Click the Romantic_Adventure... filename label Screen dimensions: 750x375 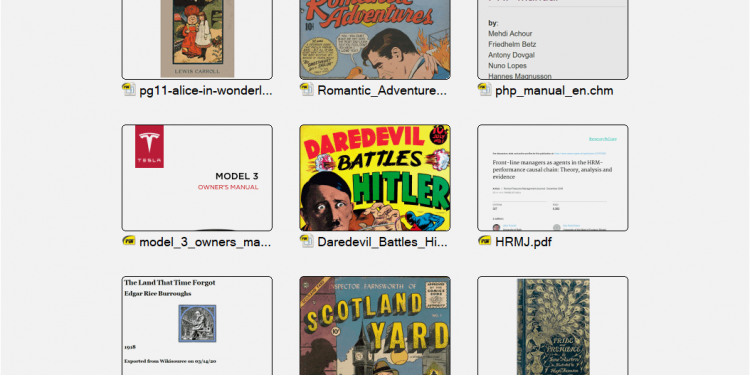(x=382, y=90)
